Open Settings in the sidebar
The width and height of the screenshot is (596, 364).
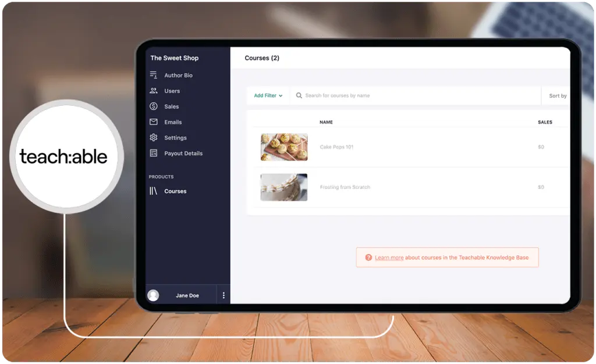point(175,137)
